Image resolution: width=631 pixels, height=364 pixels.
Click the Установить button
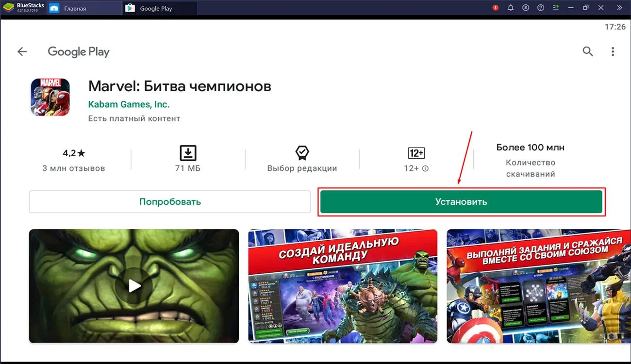pos(461,201)
